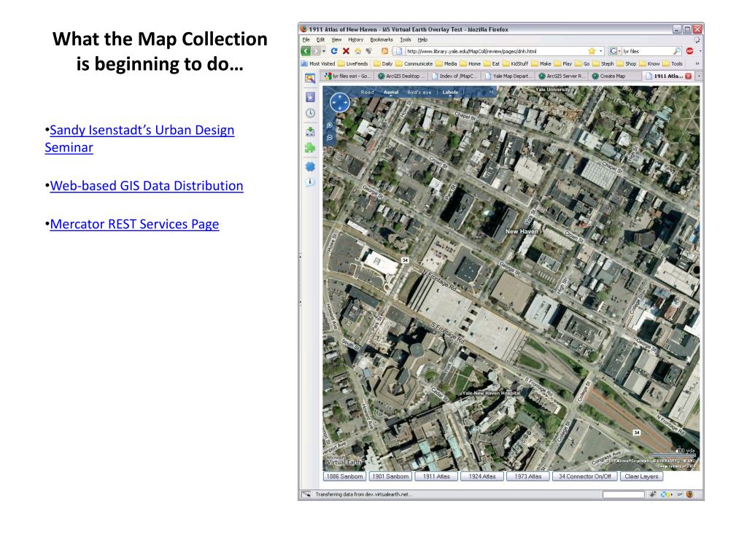This screenshot has width=747, height=560.
Task: Show the 1973 Atlas overlay
Action: point(528,476)
